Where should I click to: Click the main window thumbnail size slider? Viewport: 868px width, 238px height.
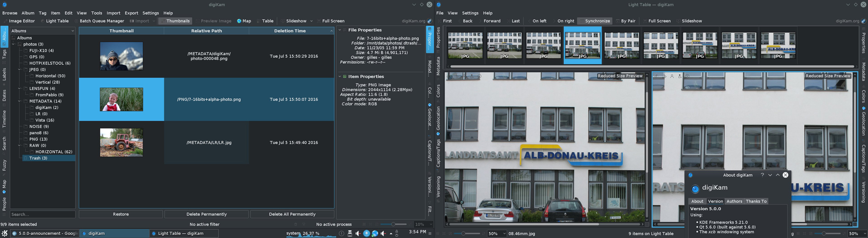pos(393,225)
